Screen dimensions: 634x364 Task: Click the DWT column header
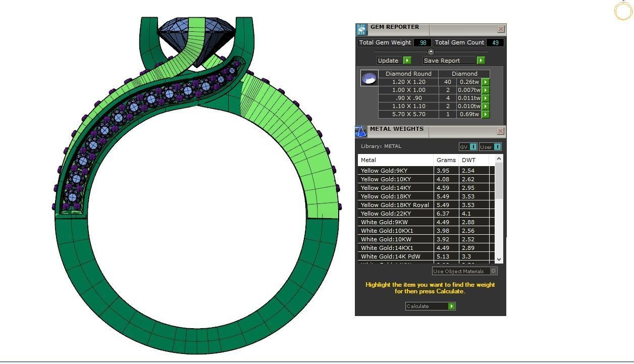(474, 160)
